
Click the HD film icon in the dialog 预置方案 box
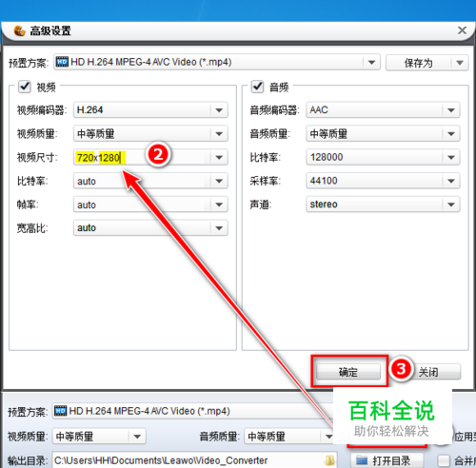point(62,62)
